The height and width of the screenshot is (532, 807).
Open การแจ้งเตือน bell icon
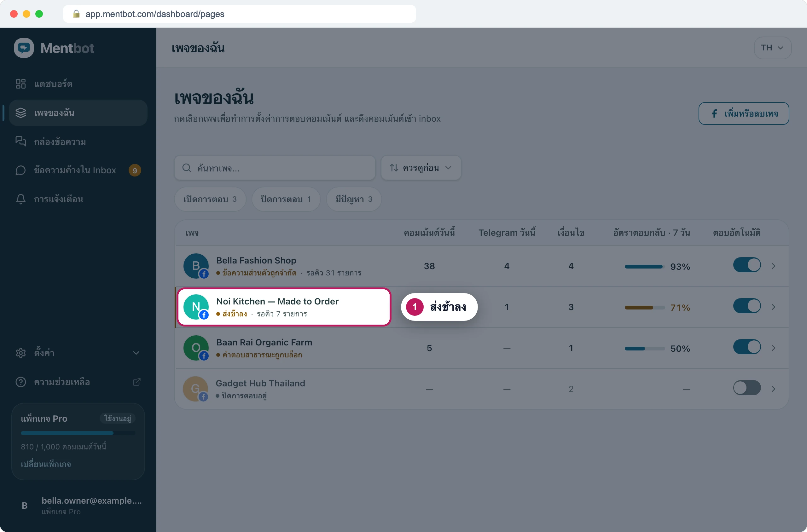[21, 199]
